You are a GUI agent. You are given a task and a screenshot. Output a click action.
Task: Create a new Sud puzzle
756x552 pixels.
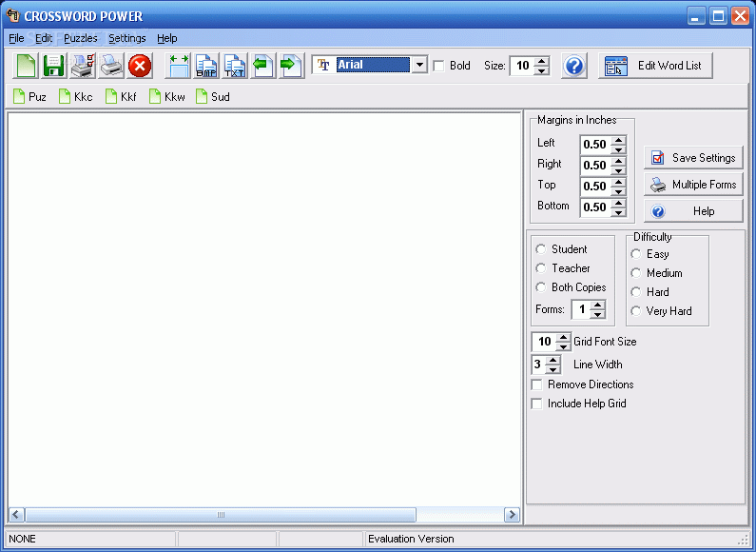coord(213,96)
